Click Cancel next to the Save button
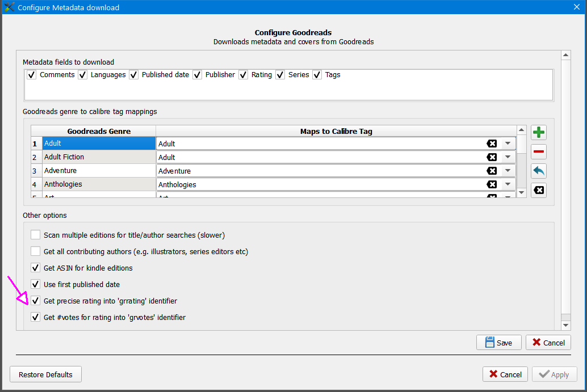 point(548,343)
